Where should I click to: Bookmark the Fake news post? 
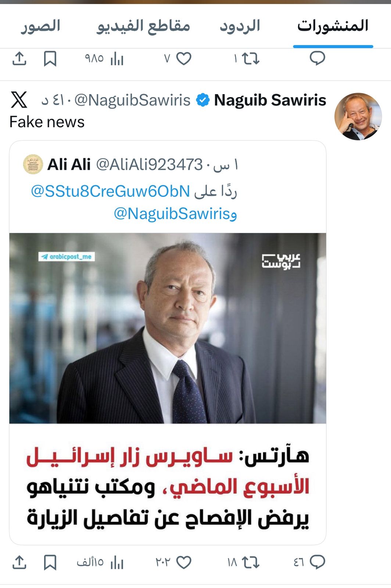(50, 563)
